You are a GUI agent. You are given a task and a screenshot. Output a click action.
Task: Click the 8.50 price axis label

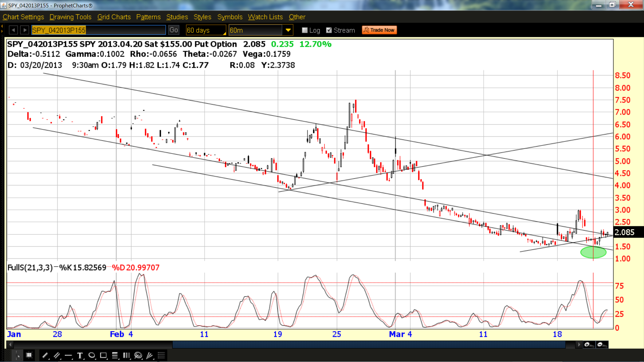pyautogui.click(x=623, y=75)
